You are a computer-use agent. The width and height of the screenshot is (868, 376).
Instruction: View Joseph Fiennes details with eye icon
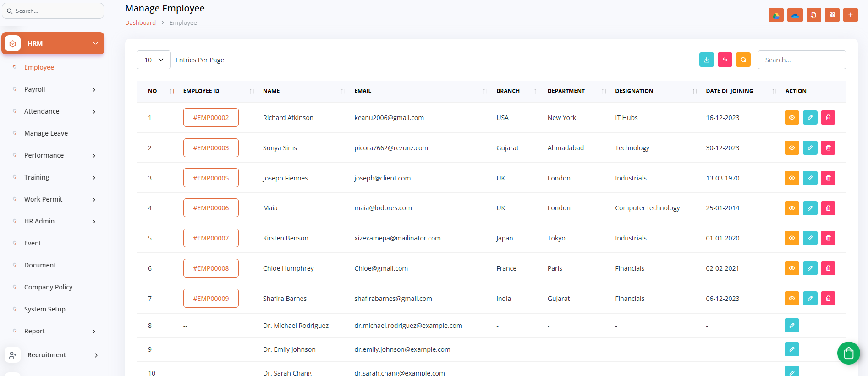click(791, 178)
